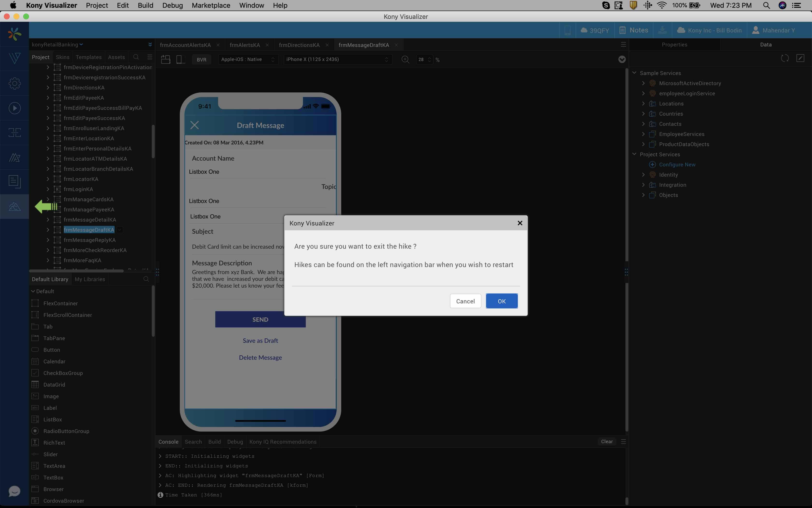Image resolution: width=812 pixels, height=508 pixels.
Task: Open the iPhone X device dropdown
Action: 337,60
